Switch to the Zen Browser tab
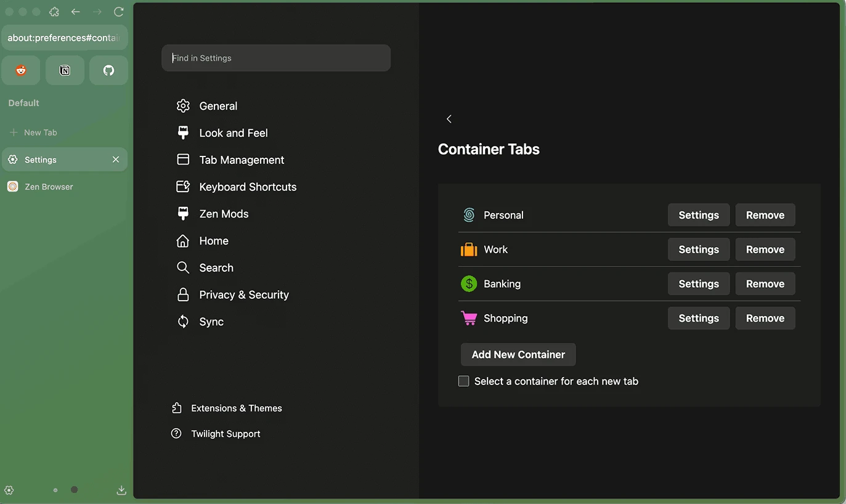Viewport: 846px width, 504px height. click(65, 187)
